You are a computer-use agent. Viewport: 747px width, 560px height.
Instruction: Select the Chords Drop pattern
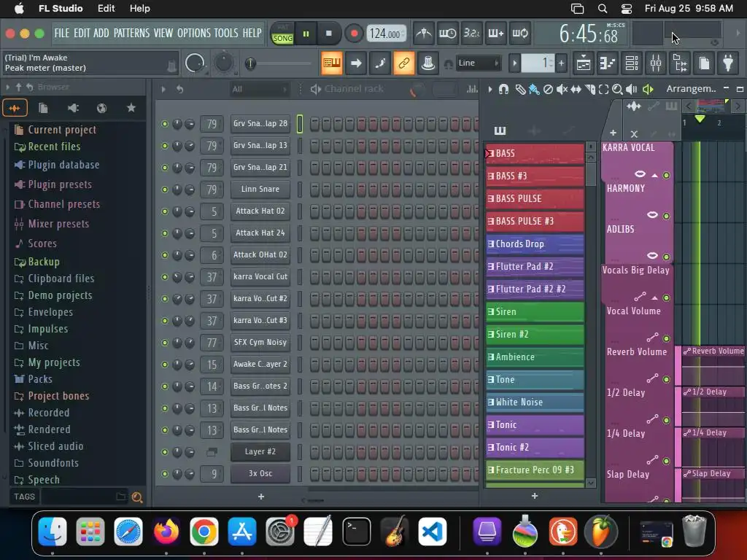click(x=535, y=244)
